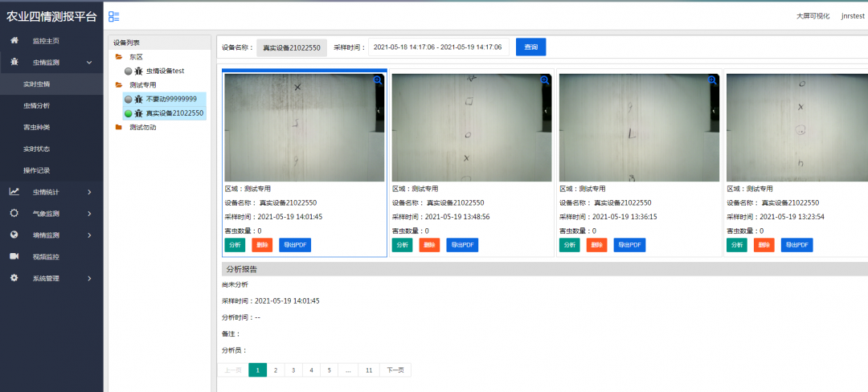Click the chart icon beside 虫情统计

pos(14,192)
